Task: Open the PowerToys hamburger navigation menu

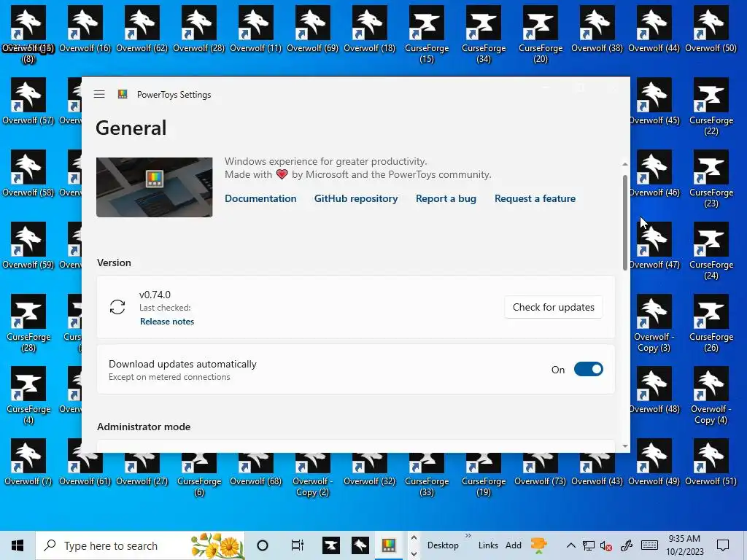Action: click(99, 94)
